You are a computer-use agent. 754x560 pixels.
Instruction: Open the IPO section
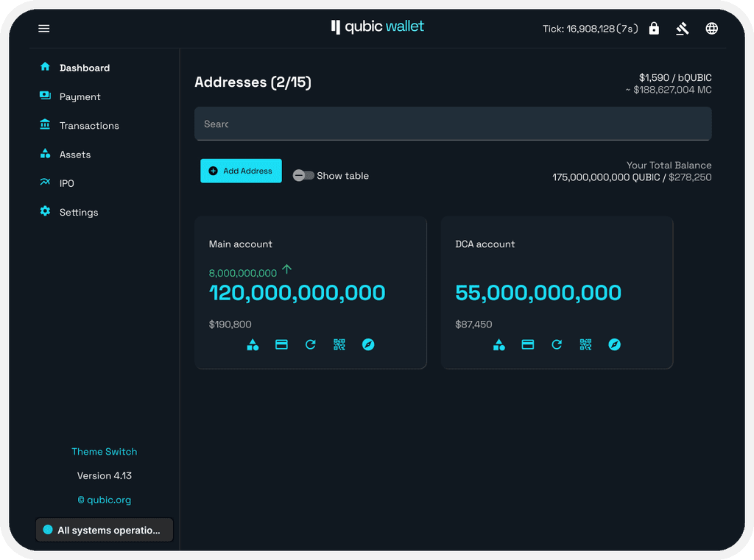point(66,182)
